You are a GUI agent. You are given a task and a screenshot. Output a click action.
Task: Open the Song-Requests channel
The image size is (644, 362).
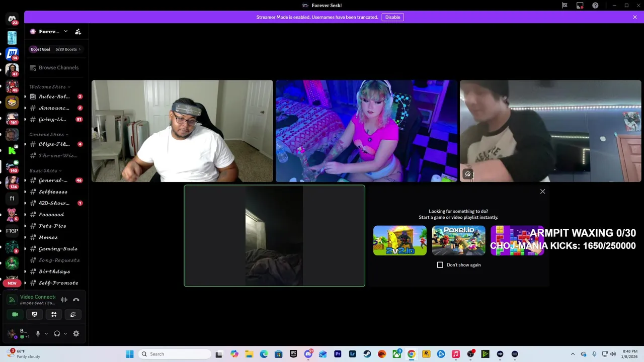click(55, 260)
